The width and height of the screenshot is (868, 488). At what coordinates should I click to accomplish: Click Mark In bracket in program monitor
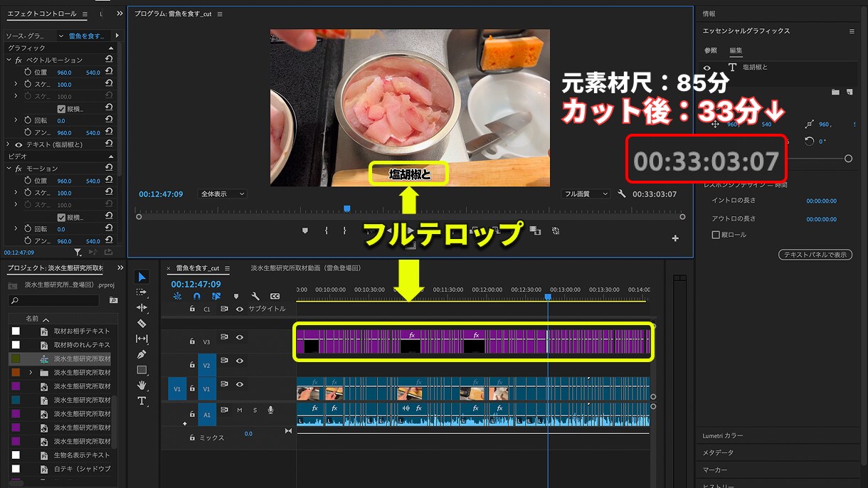(x=326, y=230)
